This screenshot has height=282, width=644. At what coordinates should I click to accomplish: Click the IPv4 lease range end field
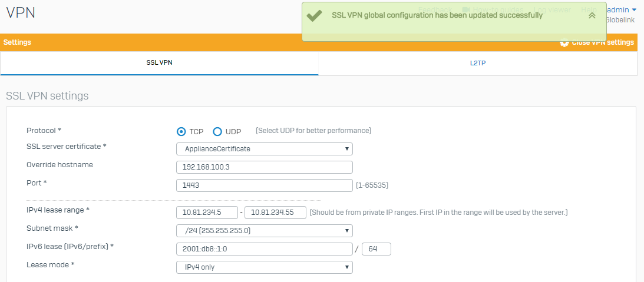(x=275, y=212)
